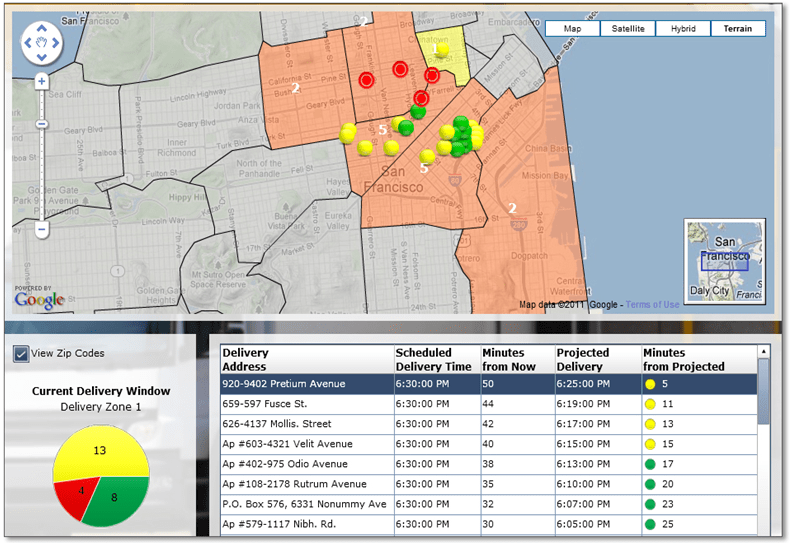Screen dimensions: 790x543
Task: Zoom out with the minus button
Action: tap(42, 229)
